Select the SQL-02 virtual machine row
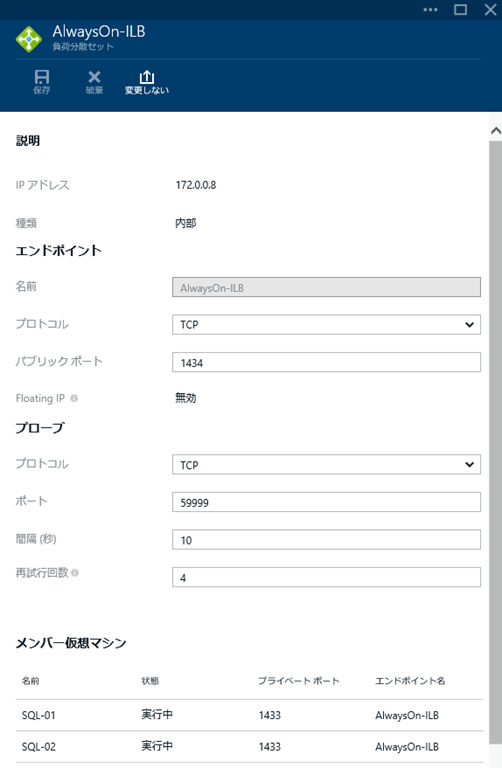The image size is (502, 768). pos(249,747)
